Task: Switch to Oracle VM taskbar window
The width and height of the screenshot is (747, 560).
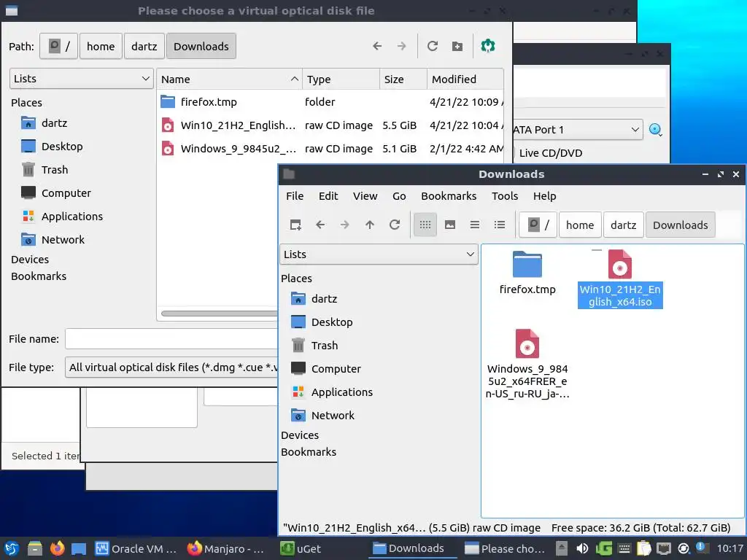Action: (x=136, y=548)
